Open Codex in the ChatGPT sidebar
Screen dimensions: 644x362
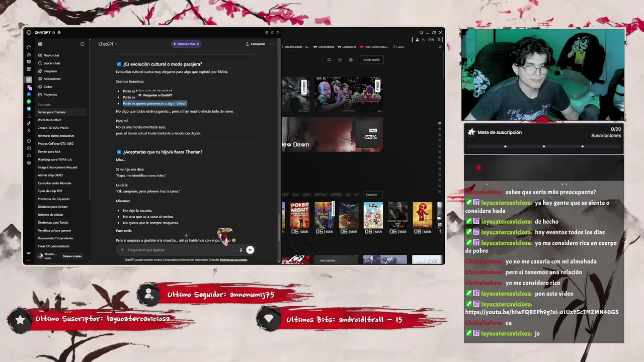[x=45, y=86]
